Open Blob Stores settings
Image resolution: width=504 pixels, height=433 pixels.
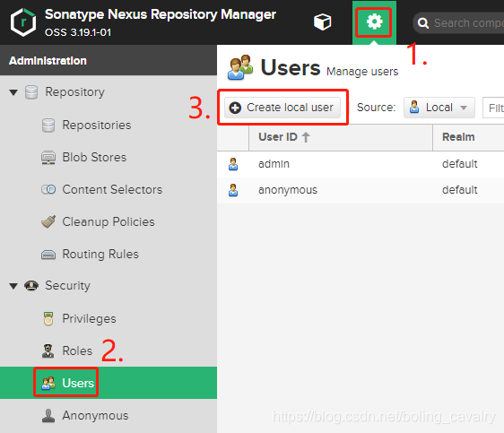94,158
